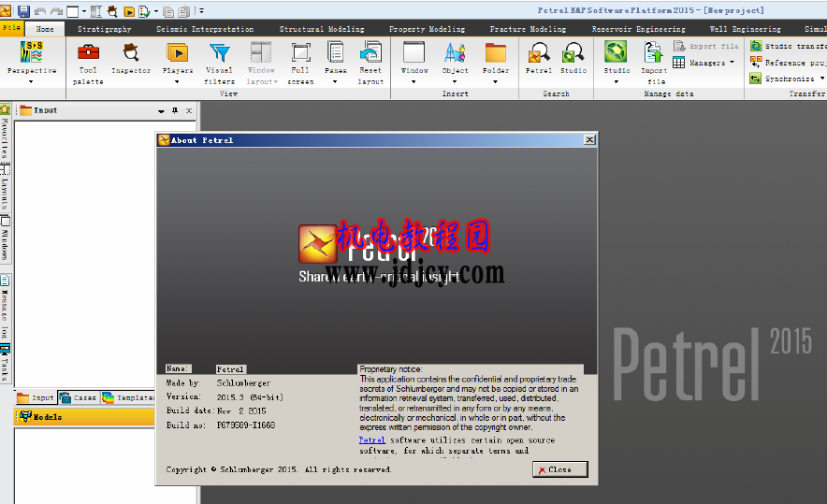Screen dimensions: 827x504
Task: Open the Input pane options dropdown arrow
Action: (161, 111)
